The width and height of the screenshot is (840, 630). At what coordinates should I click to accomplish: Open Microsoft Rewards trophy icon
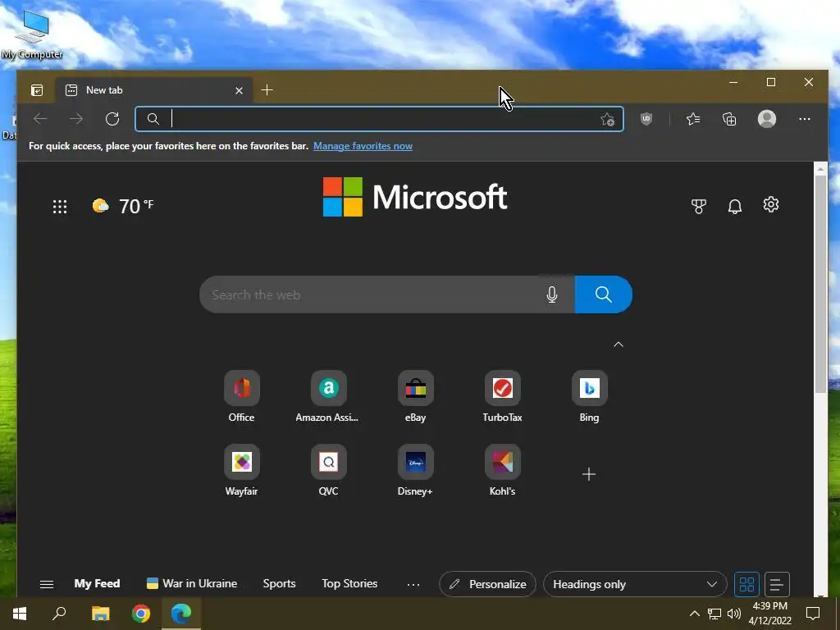(x=699, y=206)
